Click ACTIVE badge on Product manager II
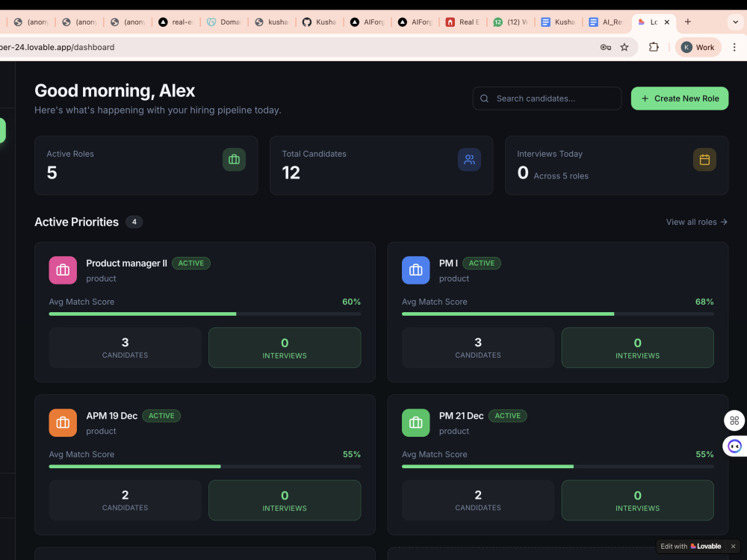 pyautogui.click(x=191, y=264)
